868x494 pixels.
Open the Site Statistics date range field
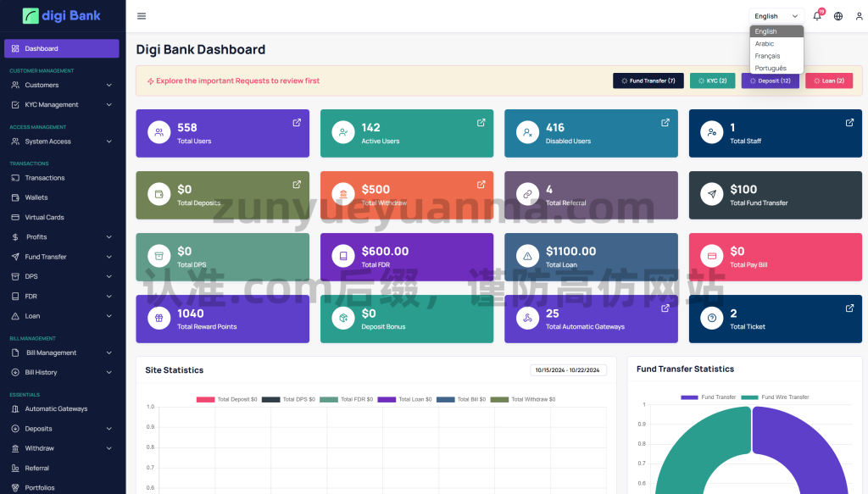tap(568, 370)
